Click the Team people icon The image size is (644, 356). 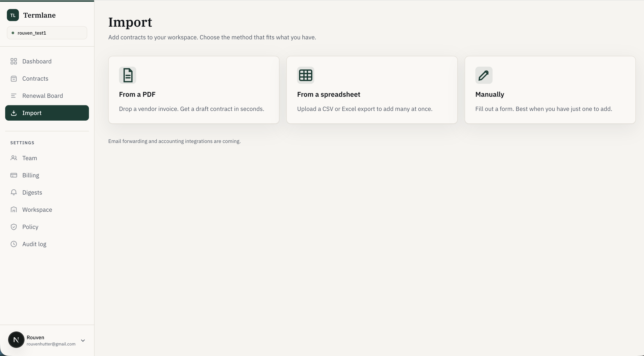coord(14,158)
